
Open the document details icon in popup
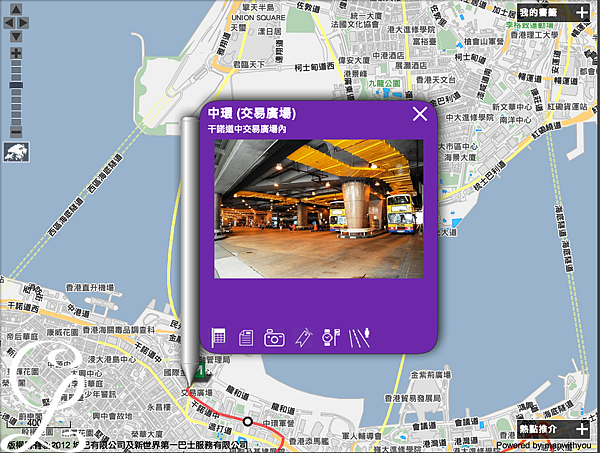pos(246,338)
